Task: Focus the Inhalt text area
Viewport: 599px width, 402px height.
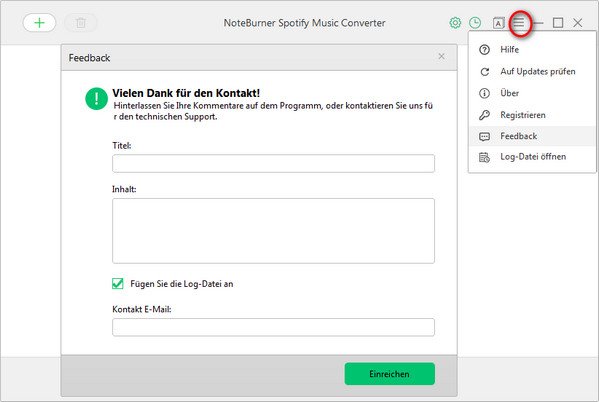Action: (x=273, y=231)
